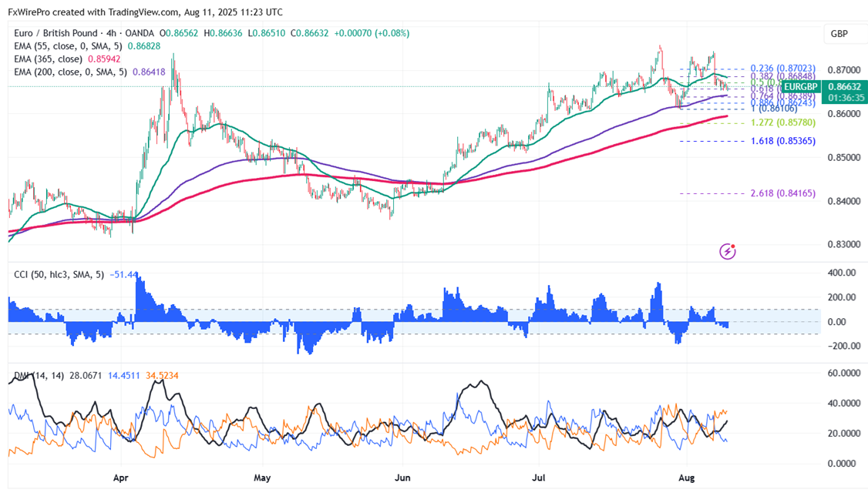The height and width of the screenshot is (496, 868).
Task: Click the Jun label on time axis
Action: 402,478
